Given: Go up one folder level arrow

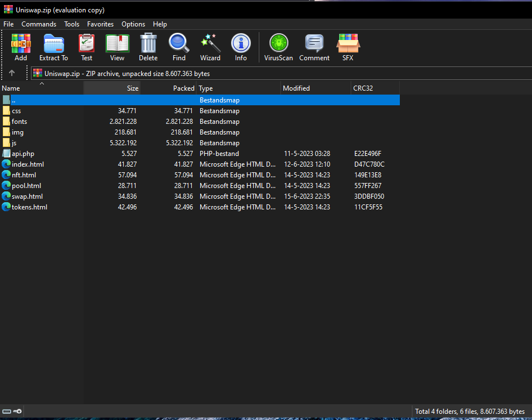Looking at the screenshot, I should click(12, 73).
